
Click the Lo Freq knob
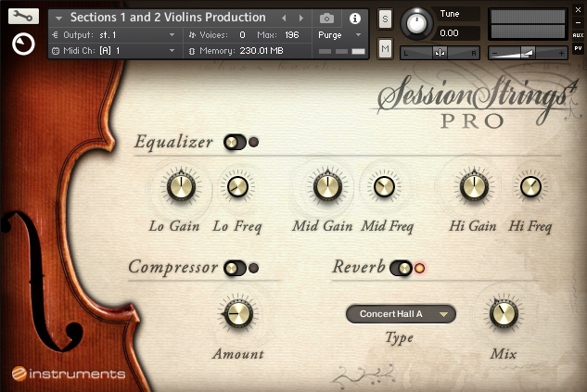(x=237, y=186)
